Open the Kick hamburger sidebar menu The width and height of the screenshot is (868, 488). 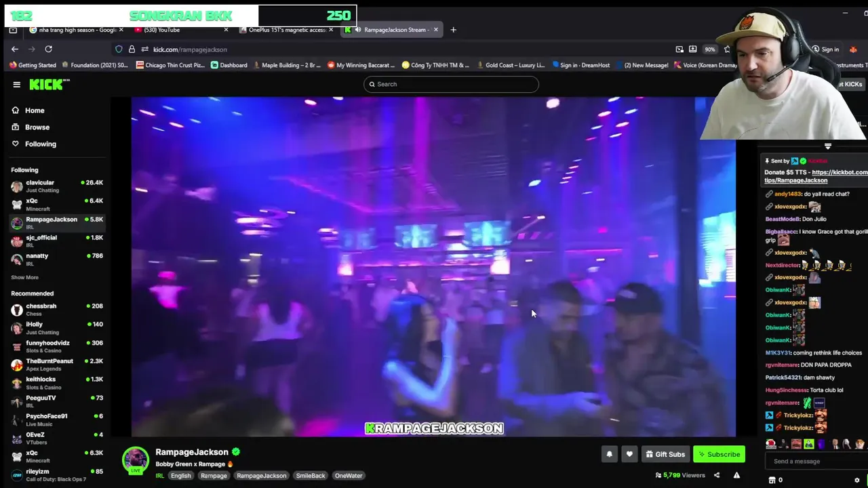coord(16,85)
